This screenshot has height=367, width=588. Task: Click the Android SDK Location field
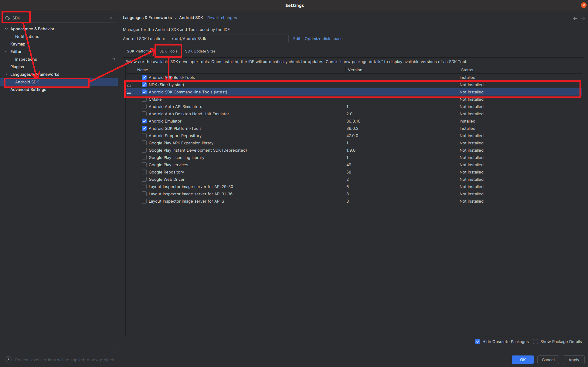[229, 39]
